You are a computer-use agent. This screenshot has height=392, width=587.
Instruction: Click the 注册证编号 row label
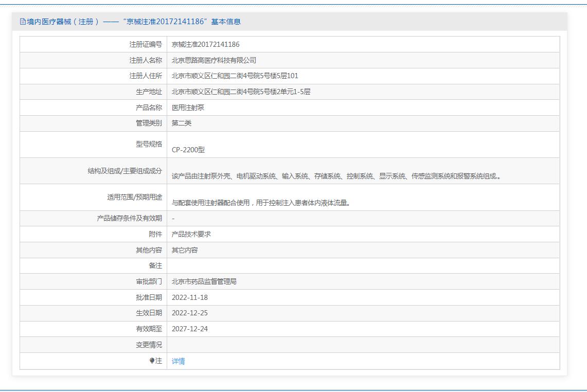pyautogui.click(x=146, y=45)
